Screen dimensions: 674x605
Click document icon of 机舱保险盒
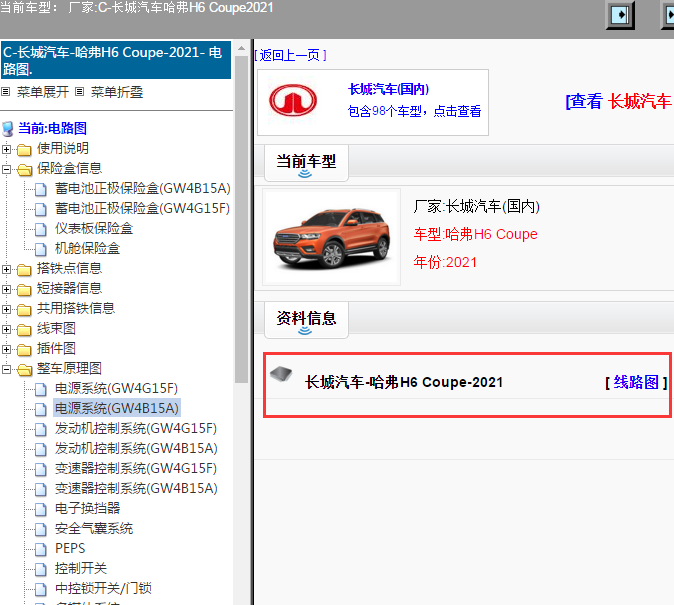pos(40,249)
